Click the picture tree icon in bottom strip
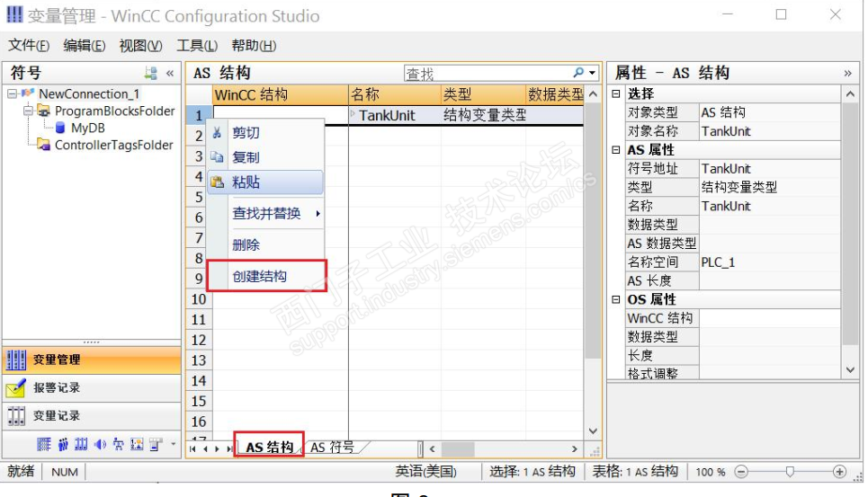Viewport: 868px width, 497px height. [137, 444]
